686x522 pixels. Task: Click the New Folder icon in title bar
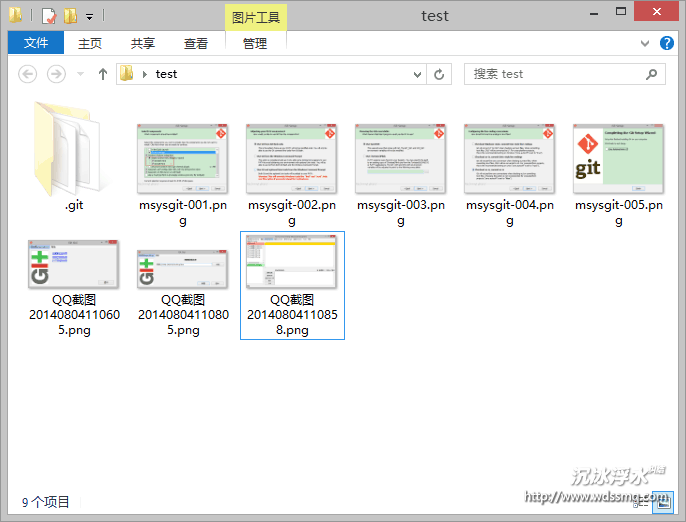[x=70, y=16]
